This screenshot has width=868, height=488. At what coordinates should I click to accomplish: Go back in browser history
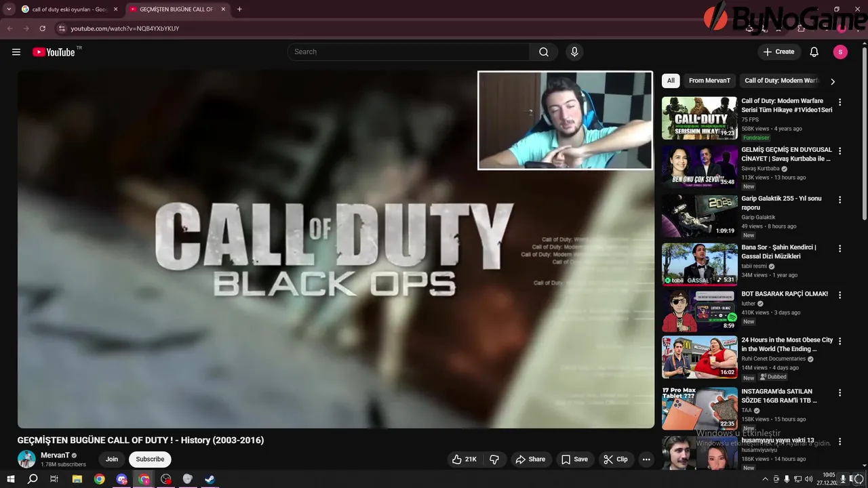tap(9, 28)
